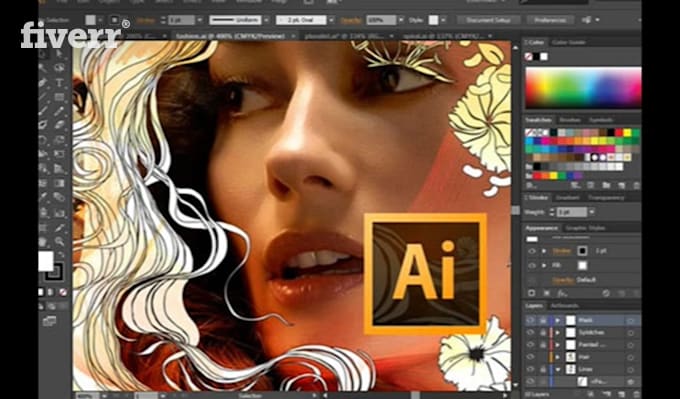Switch to the Graphic Styles tab
The height and width of the screenshot is (399, 680).
point(585,228)
